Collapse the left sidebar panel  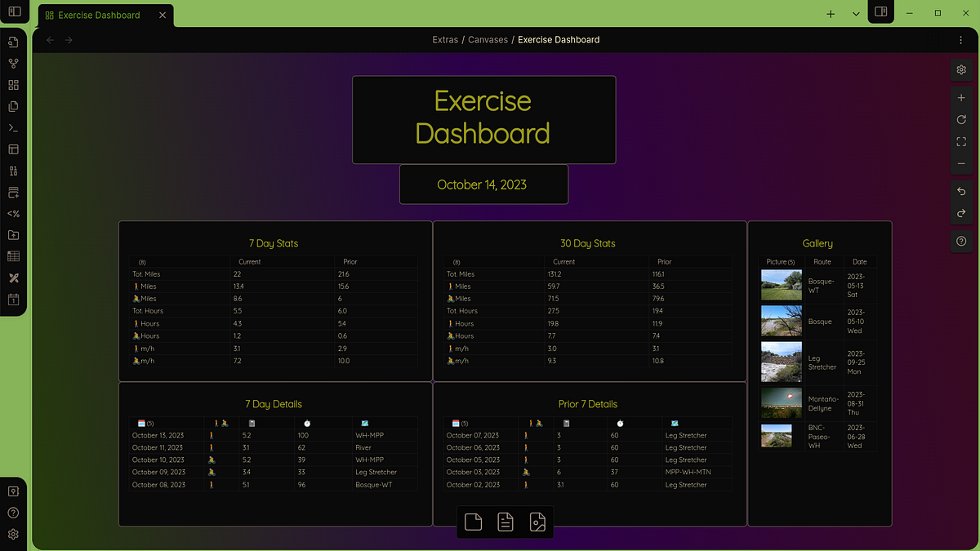(x=13, y=11)
